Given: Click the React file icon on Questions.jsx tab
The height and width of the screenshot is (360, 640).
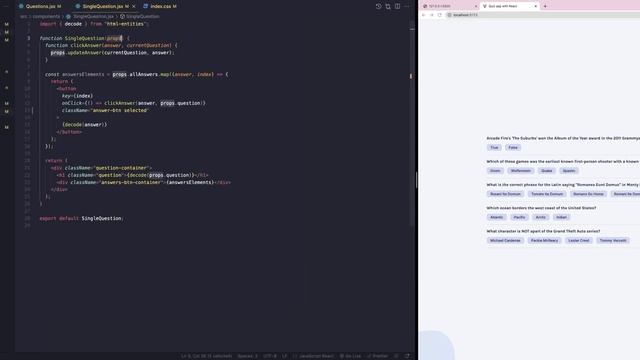Looking at the screenshot, I should 21,7.
